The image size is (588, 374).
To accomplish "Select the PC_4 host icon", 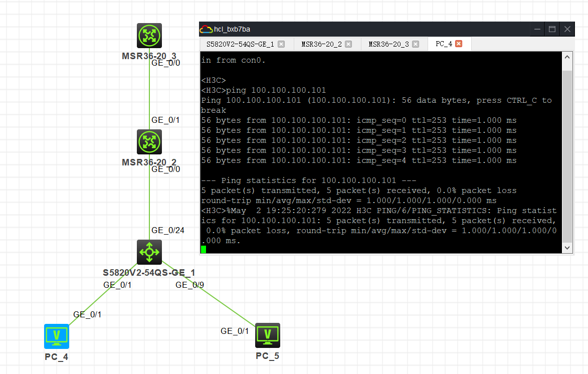I will pyautogui.click(x=57, y=336).
